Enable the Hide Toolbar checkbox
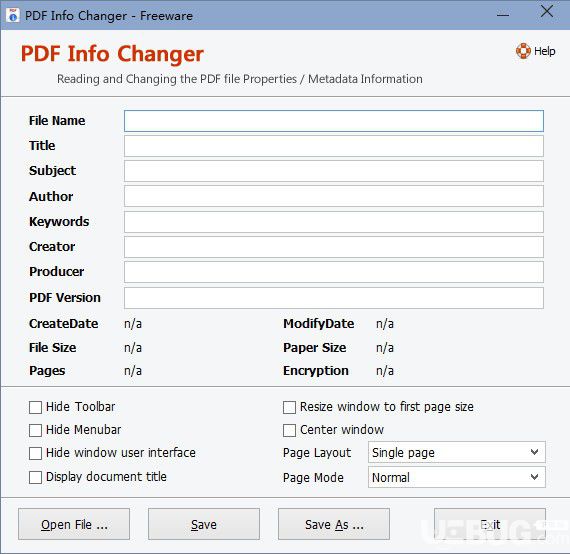 click(x=35, y=407)
